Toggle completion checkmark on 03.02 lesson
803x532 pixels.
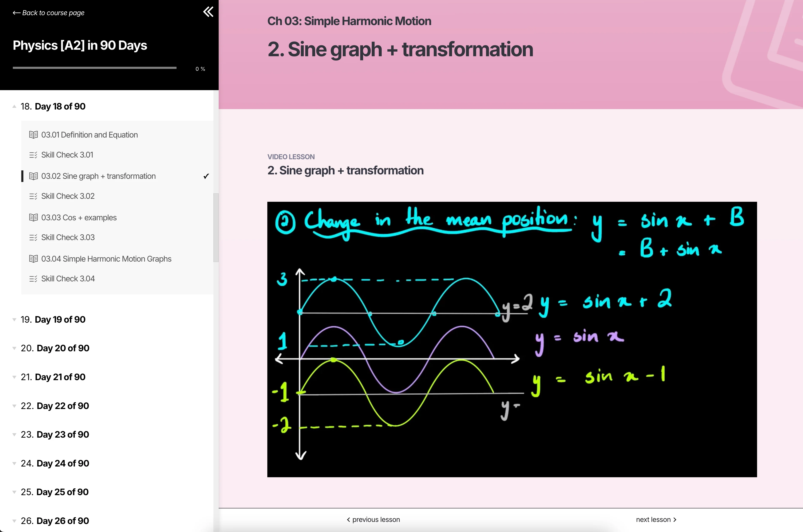(x=206, y=176)
